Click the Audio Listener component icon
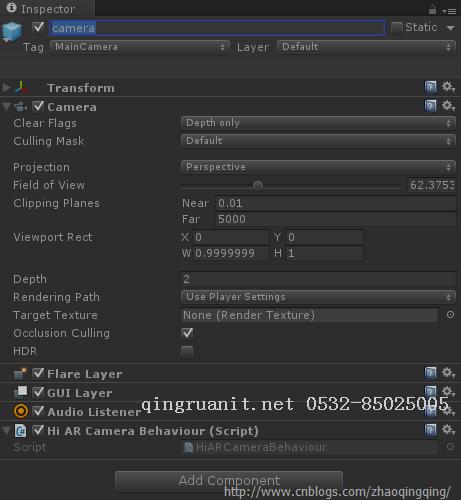 (x=21, y=411)
